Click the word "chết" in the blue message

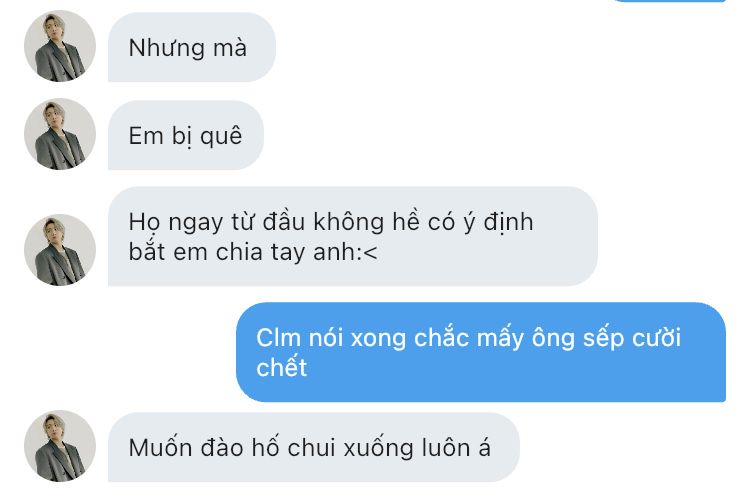pyautogui.click(x=281, y=367)
